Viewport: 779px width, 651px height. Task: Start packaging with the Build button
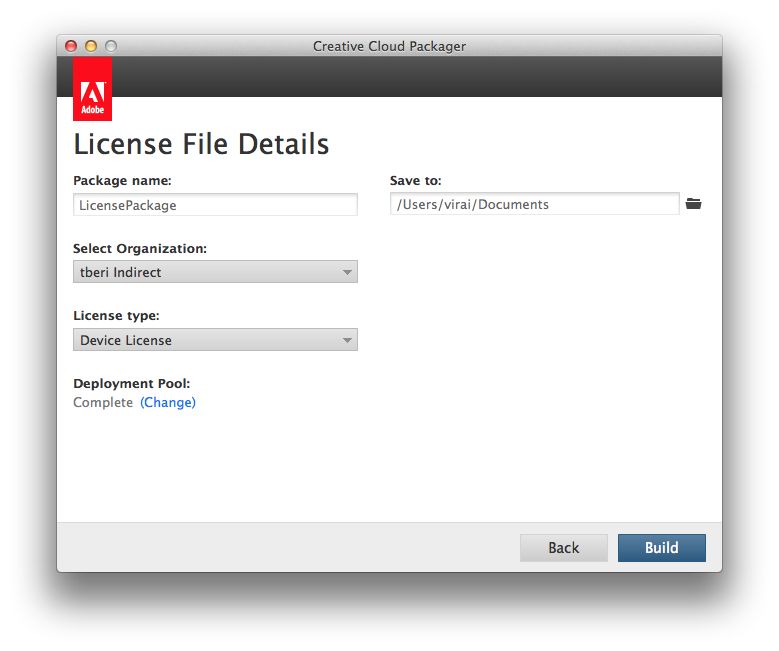point(661,548)
